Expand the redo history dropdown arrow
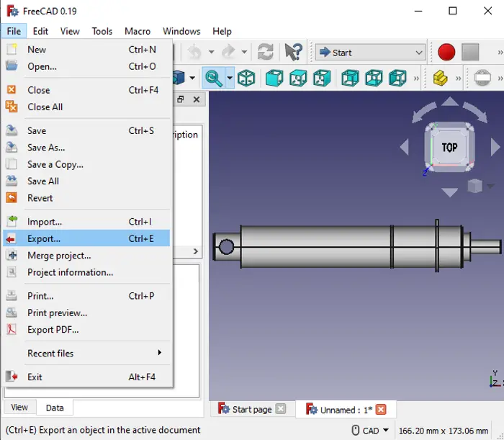504x440 pixels. pos(244,52)
